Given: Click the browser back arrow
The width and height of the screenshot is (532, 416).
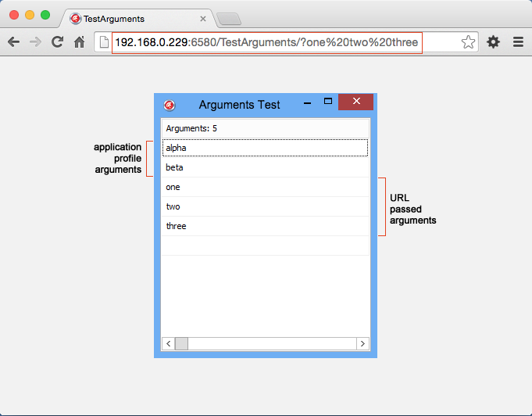Looking at the screenshot, I should click(13, 42).
